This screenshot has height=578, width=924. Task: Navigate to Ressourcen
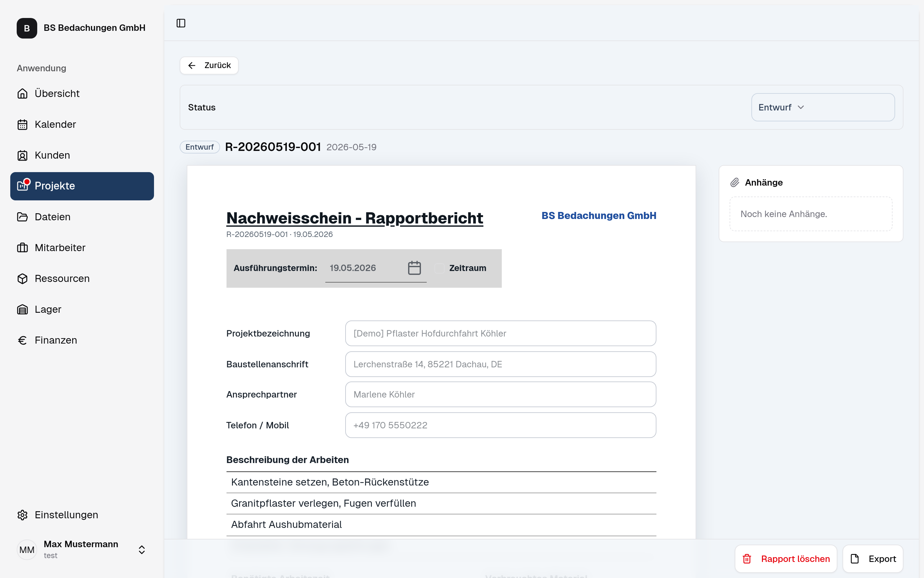pos(82,278)
